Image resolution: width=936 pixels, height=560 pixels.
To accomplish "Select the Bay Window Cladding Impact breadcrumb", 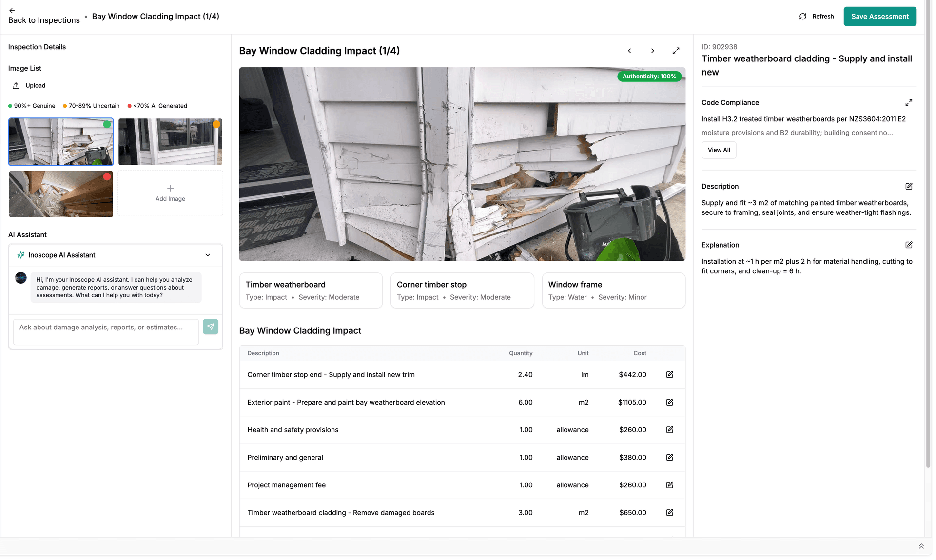I will pyautogui.click(x=156, y=16).
